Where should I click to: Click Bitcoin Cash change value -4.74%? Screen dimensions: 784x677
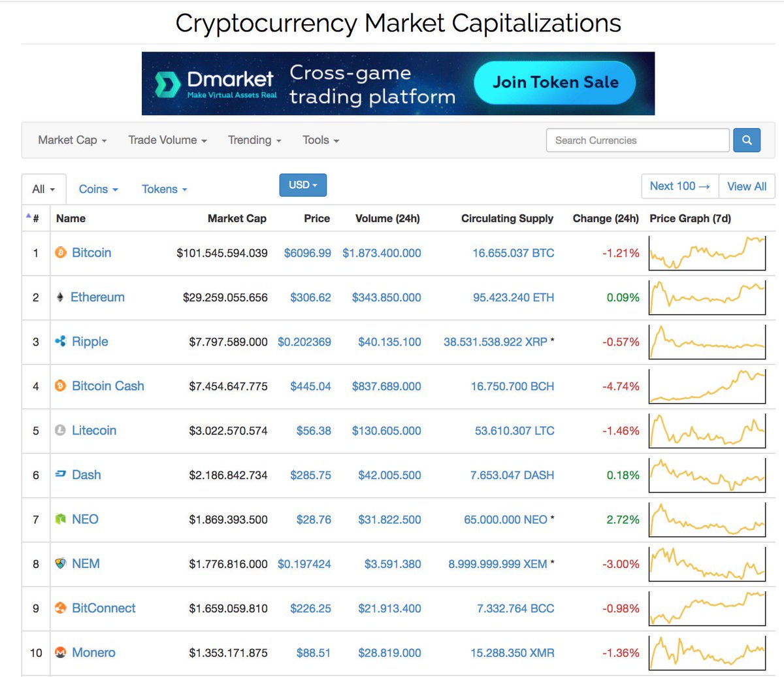tap(621, 386)
